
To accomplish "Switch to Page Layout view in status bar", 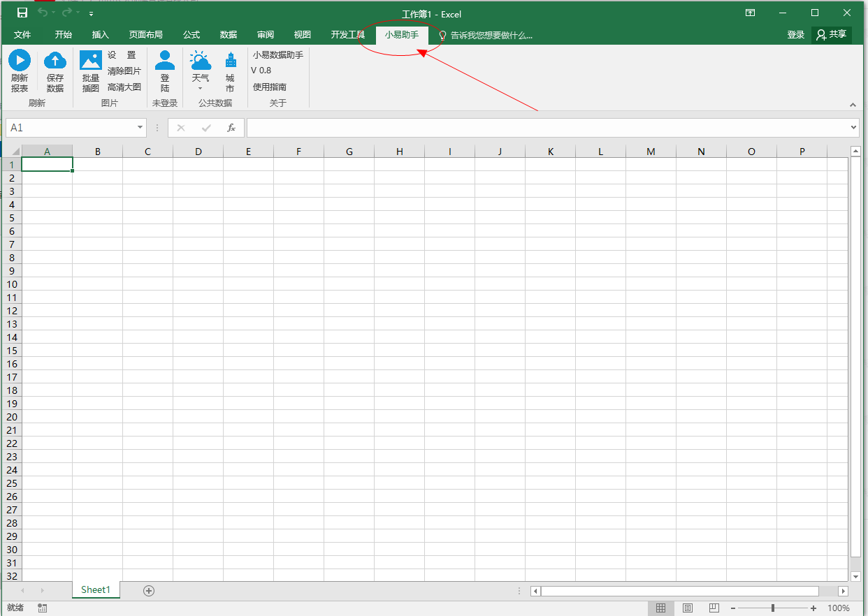I will pos(687,608).
